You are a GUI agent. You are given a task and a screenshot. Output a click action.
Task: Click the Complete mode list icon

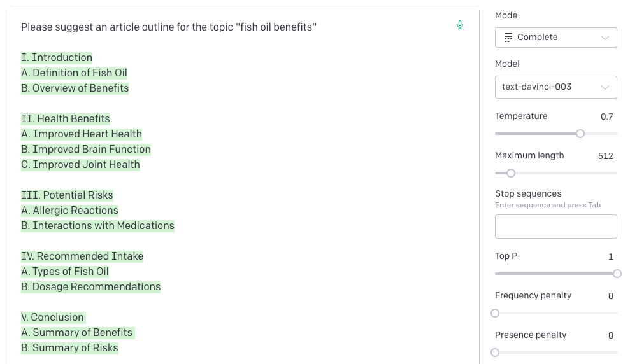(x=508, y=38)
